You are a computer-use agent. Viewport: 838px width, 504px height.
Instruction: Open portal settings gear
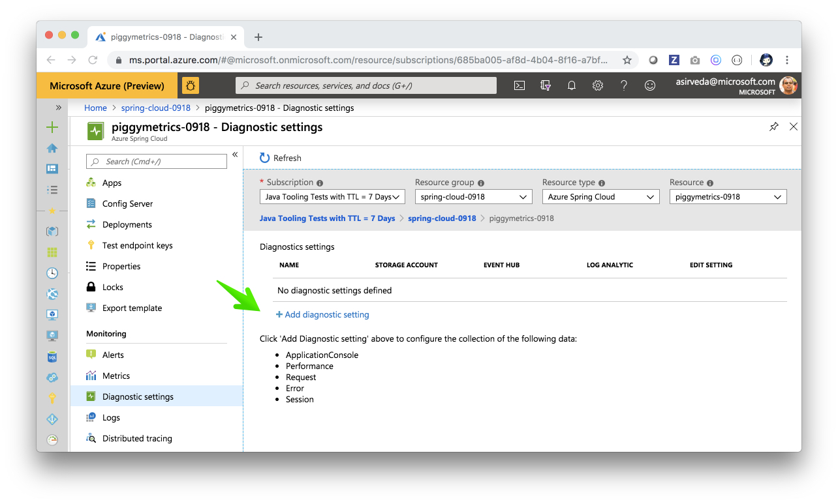(597, 85)
